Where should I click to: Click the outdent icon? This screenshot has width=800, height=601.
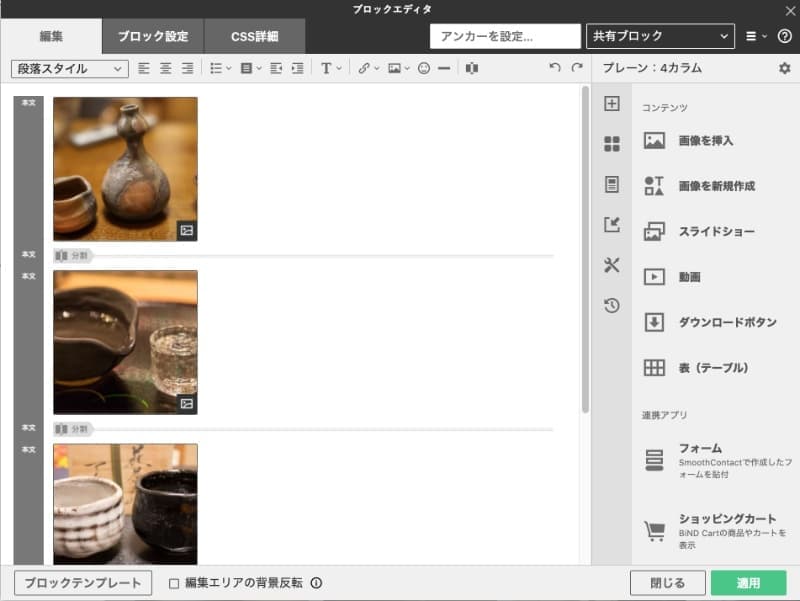point(276,68)
